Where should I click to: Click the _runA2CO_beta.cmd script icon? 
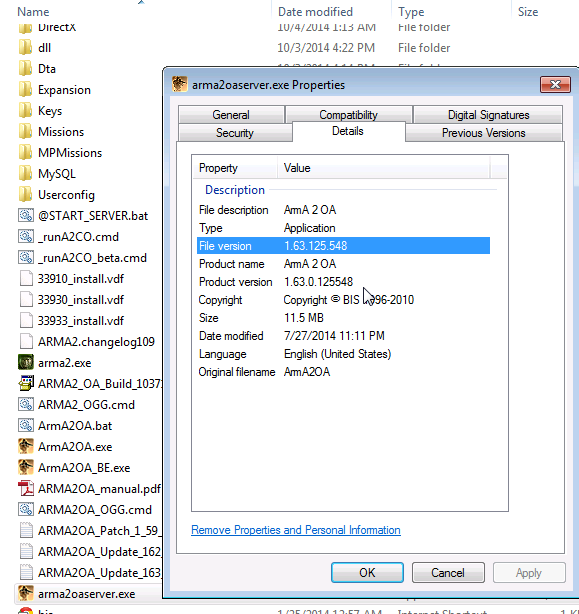(26, 258)
